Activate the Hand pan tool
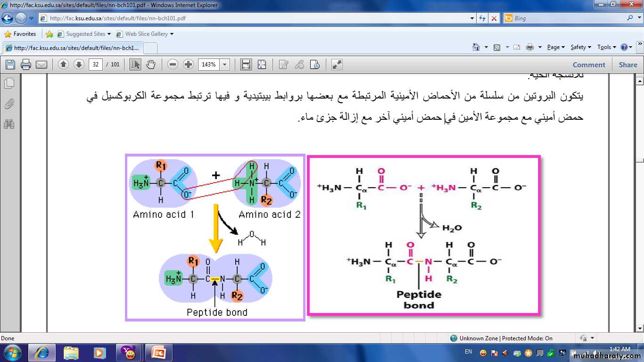Viewport: 644px width, 362px height. tap(151, 65)
